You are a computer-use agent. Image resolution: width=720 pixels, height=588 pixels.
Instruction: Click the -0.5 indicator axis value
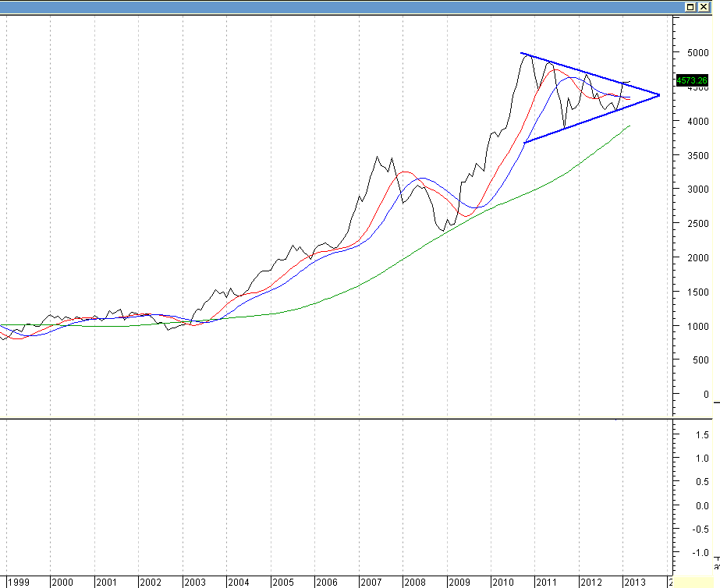point(700,529)
